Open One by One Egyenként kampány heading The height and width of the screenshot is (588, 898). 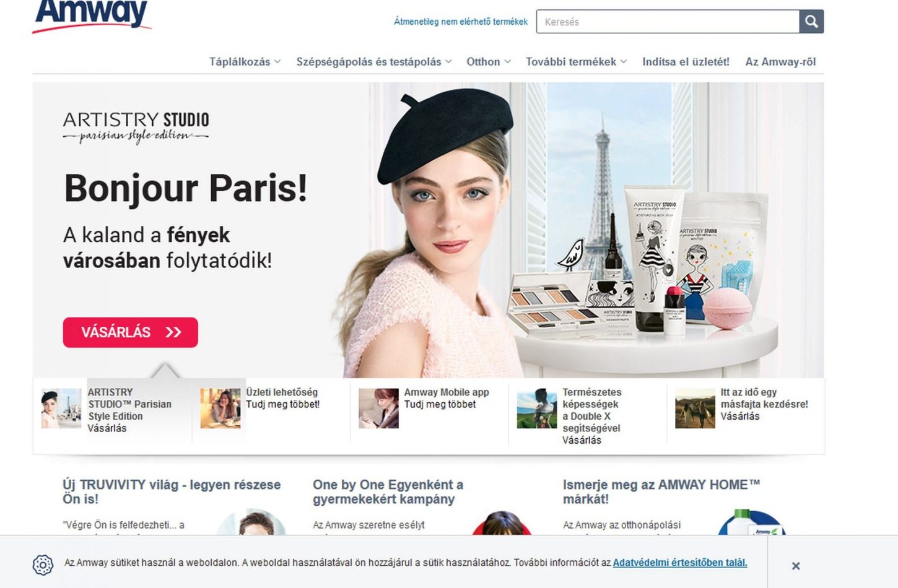(x=388, y=491)
